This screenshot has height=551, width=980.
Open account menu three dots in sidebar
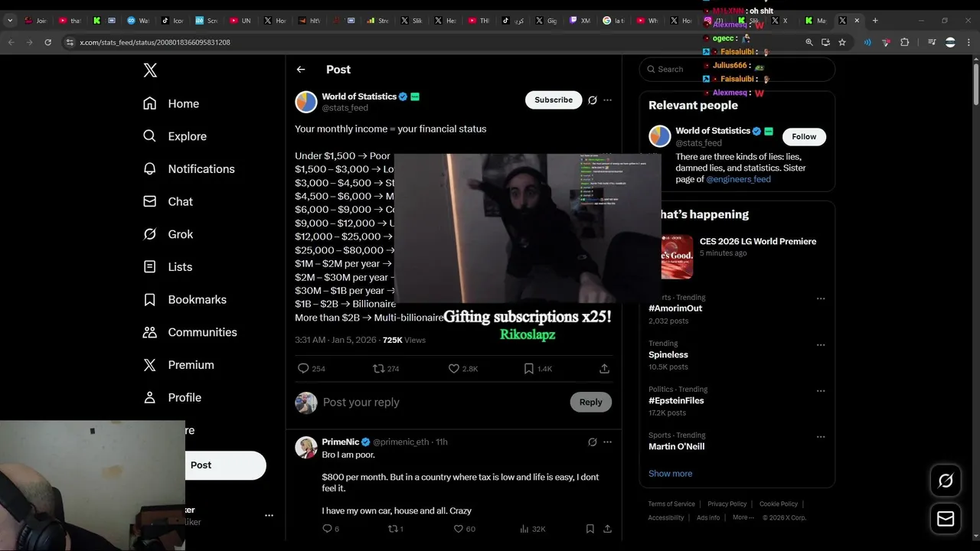tap(269, 516)
